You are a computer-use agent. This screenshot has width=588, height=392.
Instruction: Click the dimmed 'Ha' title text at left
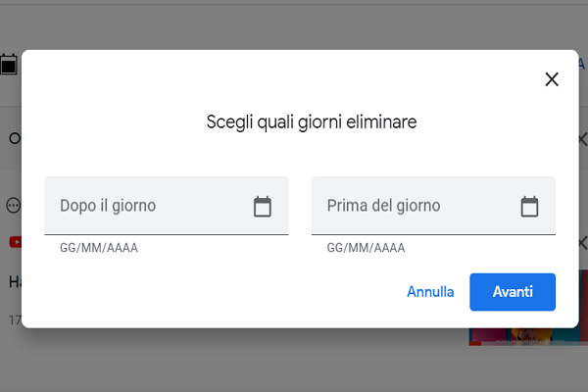pos(15,282)
